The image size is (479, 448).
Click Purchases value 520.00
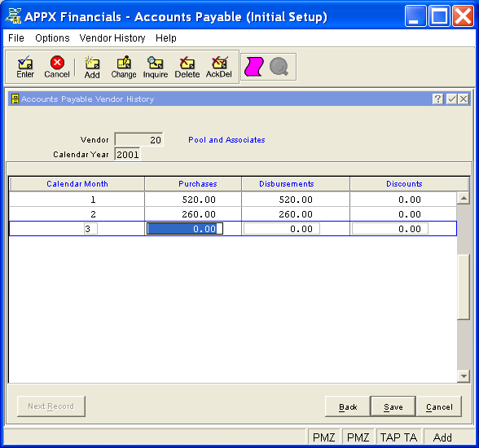(x=199, y=200)
